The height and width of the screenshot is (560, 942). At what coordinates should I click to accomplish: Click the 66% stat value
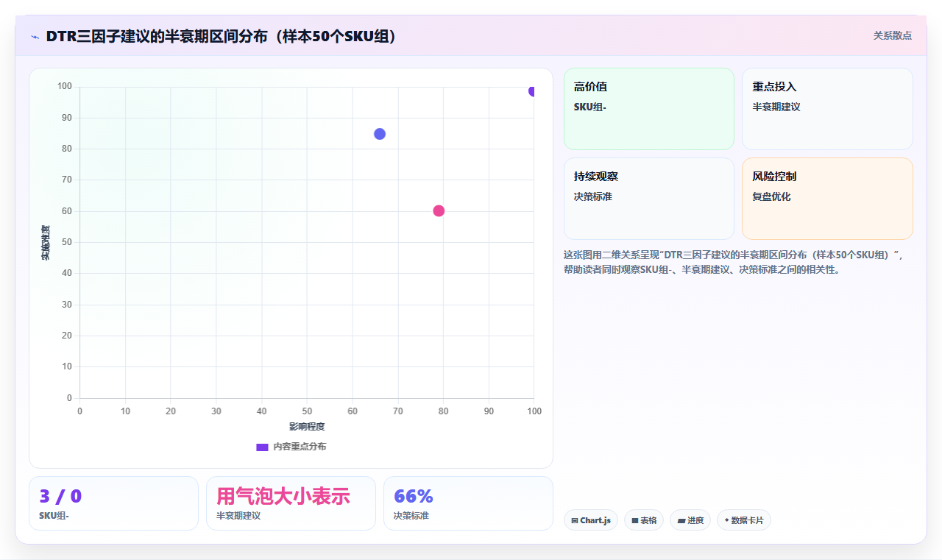coord(414,497)
